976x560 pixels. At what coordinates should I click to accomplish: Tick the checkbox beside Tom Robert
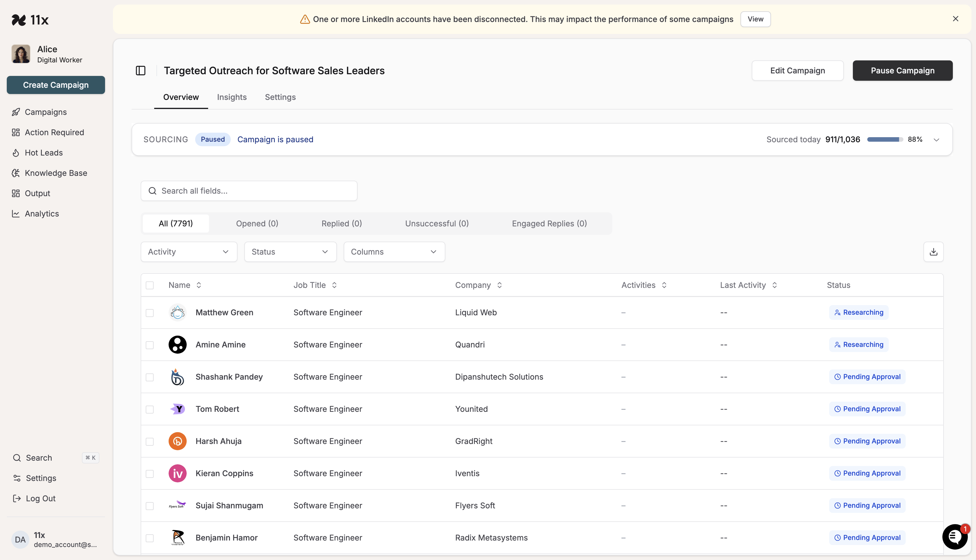pos(150,409)
